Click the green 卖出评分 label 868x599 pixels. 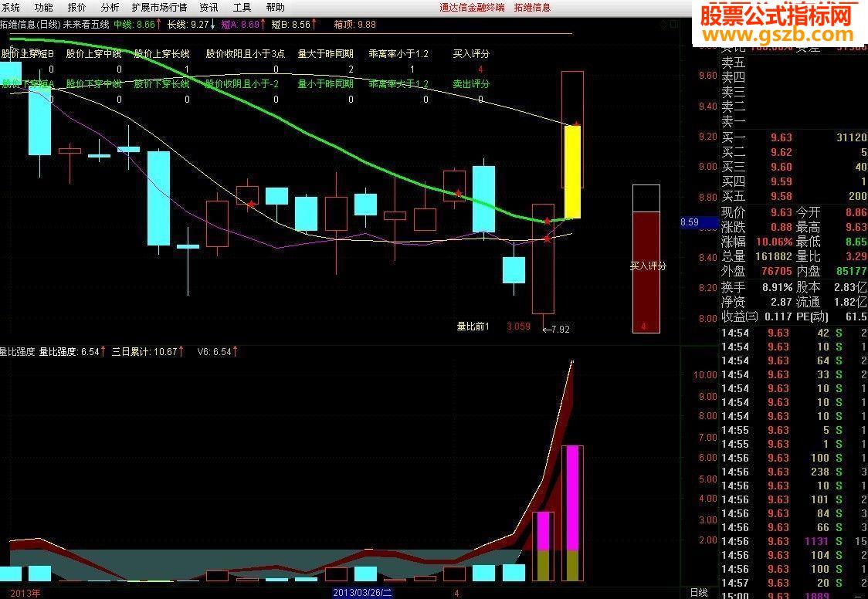[471, 84]
